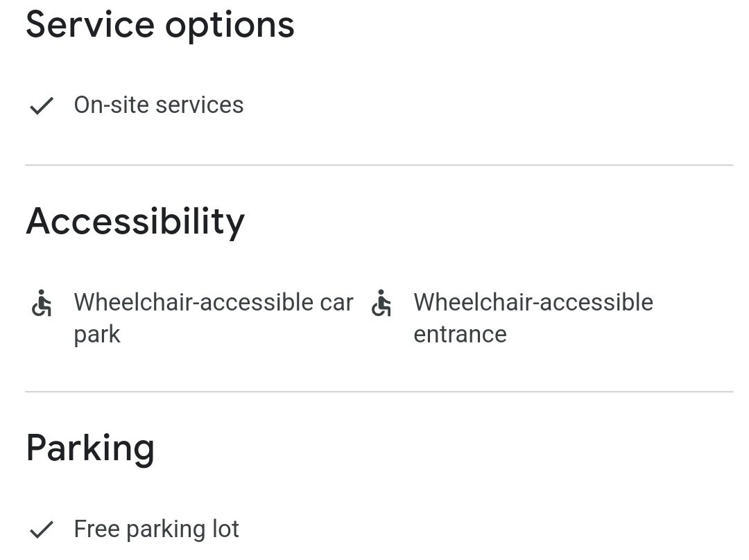Click the checkmark next to Free parking lot

coord(42,530)
